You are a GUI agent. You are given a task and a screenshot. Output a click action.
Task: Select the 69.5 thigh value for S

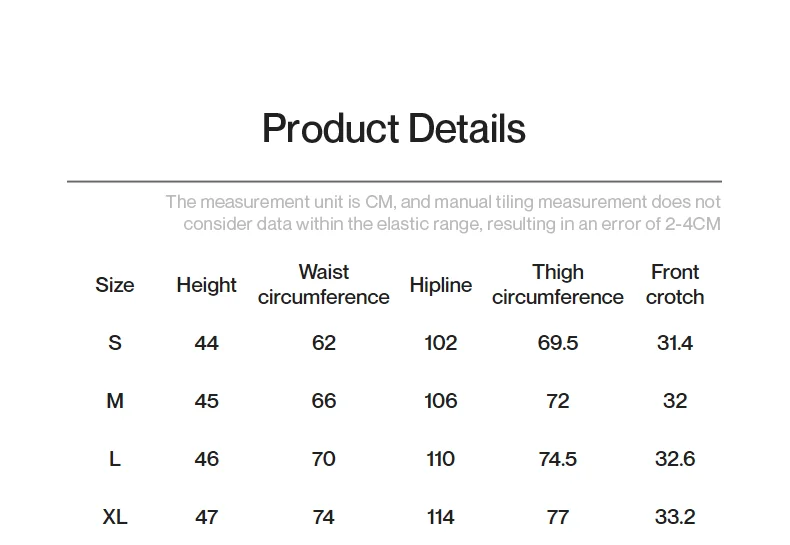click(x=557, y=343)
